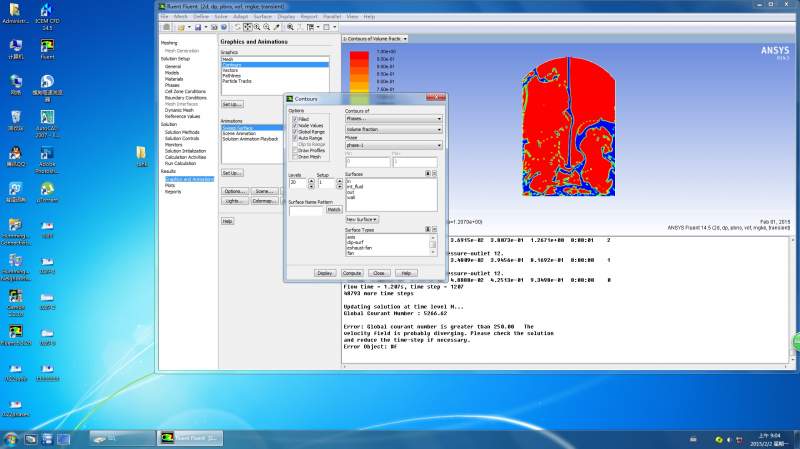The height and width of the screenshot is (449, 800).
Task: Click the Levels input field
Action: 298,183
